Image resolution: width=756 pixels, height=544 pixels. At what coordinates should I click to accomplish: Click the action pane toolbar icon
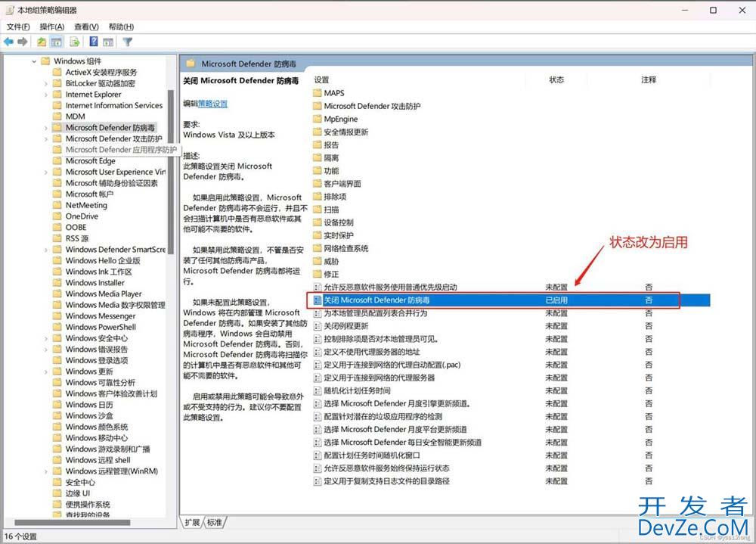click(108, 42)
